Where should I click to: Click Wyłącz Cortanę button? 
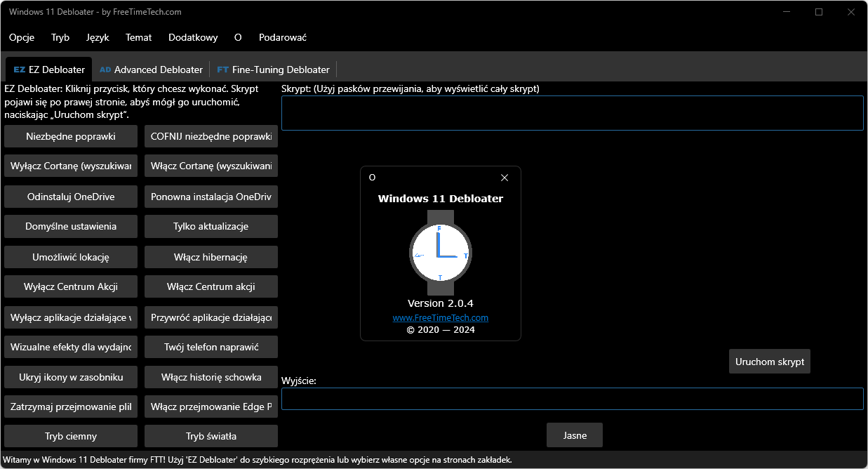coord(71,166)
